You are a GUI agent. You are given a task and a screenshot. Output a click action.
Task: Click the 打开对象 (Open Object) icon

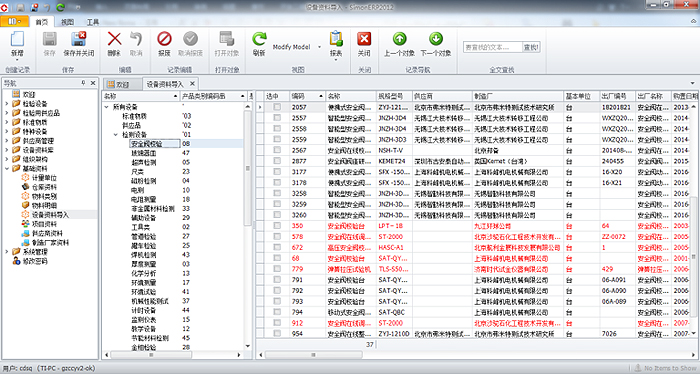point(227,39)
